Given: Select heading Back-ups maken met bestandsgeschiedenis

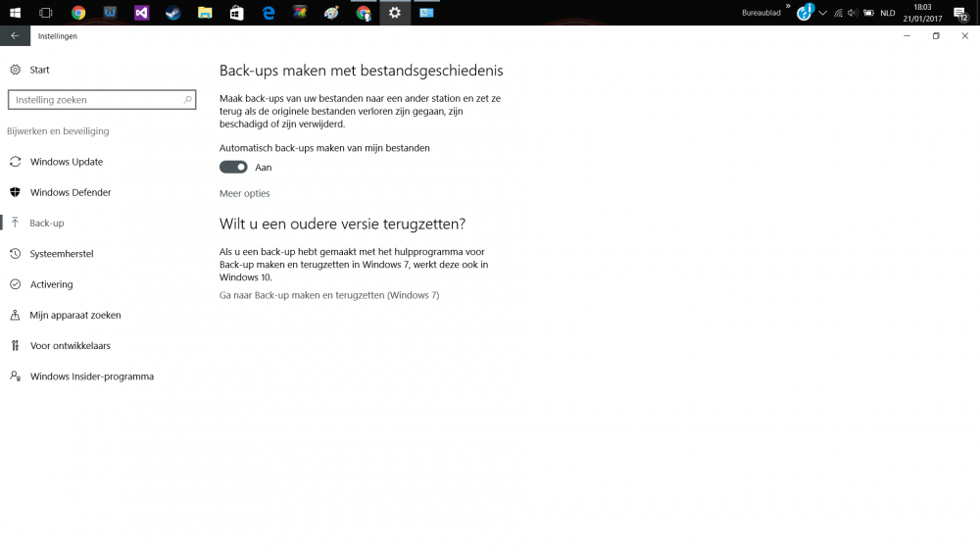Looking at the screenshot, I should pyautogui.click(x=362, y=71).
